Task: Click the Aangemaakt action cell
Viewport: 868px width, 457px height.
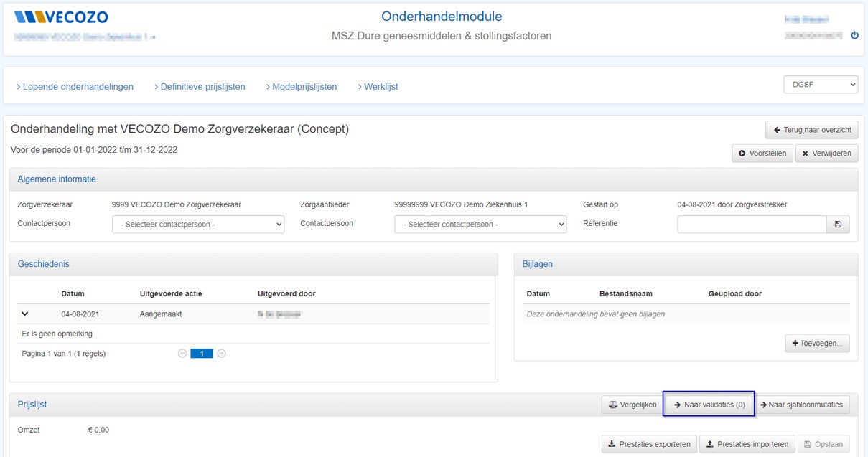Action: (162, 314)
